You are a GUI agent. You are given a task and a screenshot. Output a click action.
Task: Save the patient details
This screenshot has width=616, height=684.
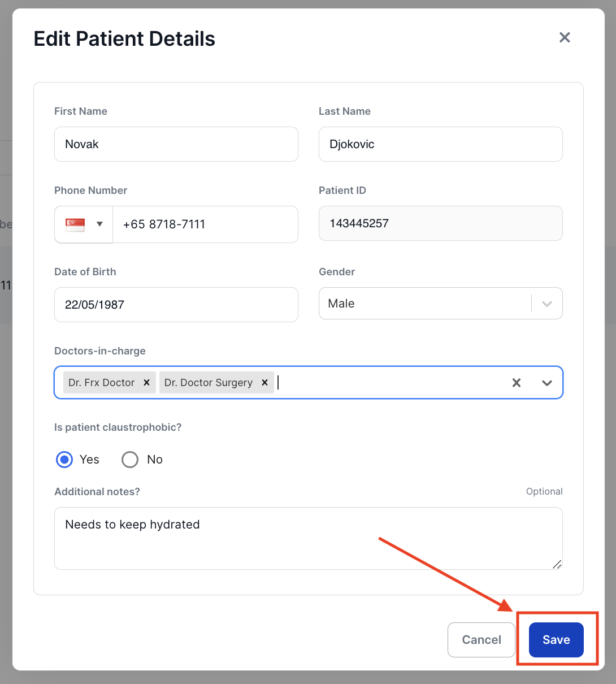pyautogui.click(x=556, y=639)
